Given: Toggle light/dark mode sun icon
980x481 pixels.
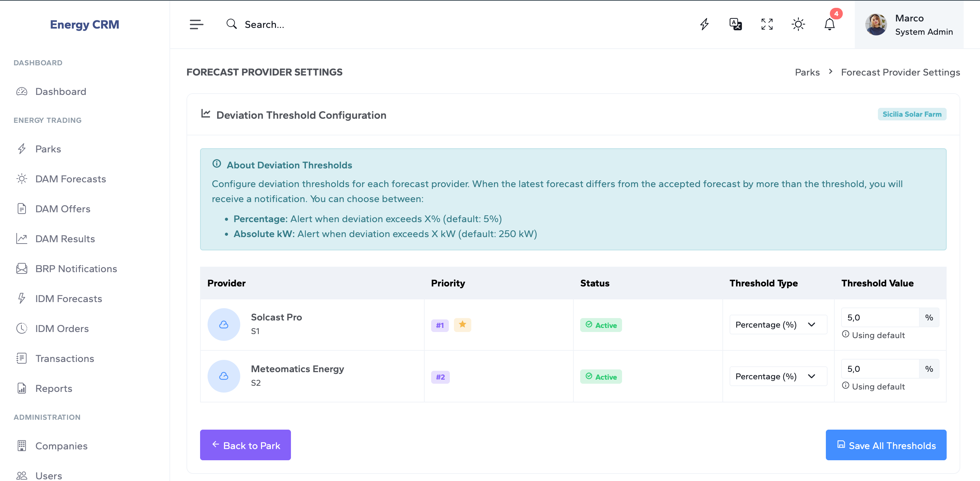Looking at the screenshot, I should tap(798, 24).
